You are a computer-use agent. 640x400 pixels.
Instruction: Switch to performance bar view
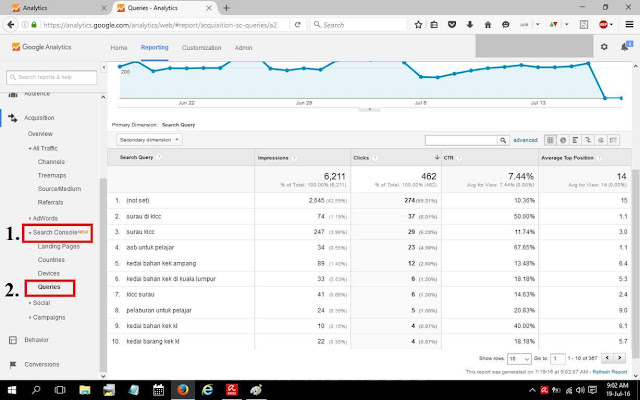575,140
